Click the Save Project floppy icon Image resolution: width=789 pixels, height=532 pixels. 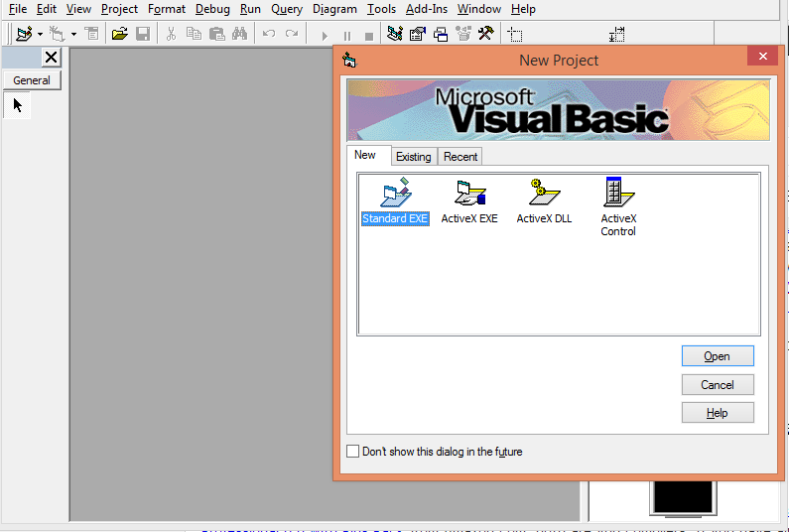pyautogui.click(x=143, y=34)
